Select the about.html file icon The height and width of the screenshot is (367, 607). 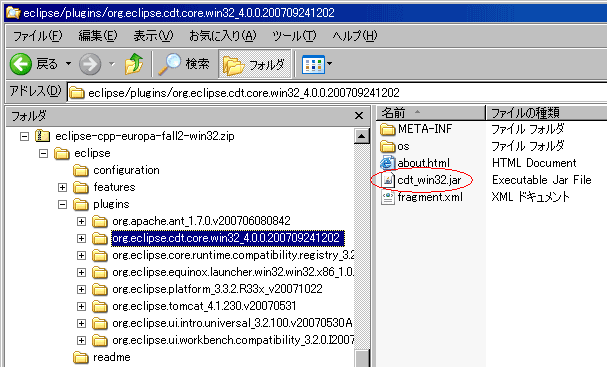tap(388, 163)
